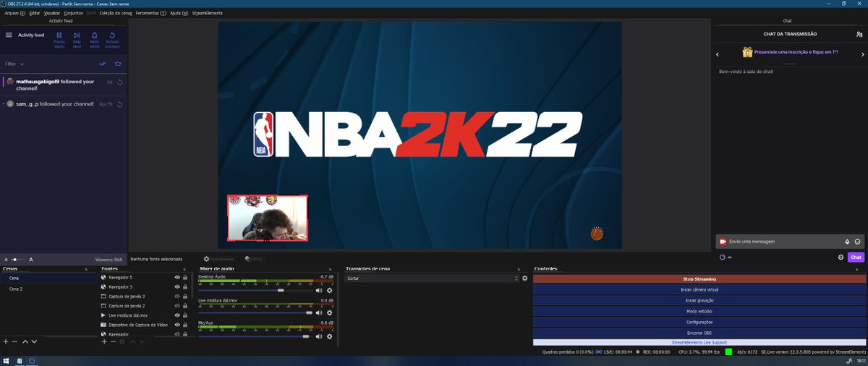Open Configurações button
This screenshot has height=366, width=868.
pos(699,322)
